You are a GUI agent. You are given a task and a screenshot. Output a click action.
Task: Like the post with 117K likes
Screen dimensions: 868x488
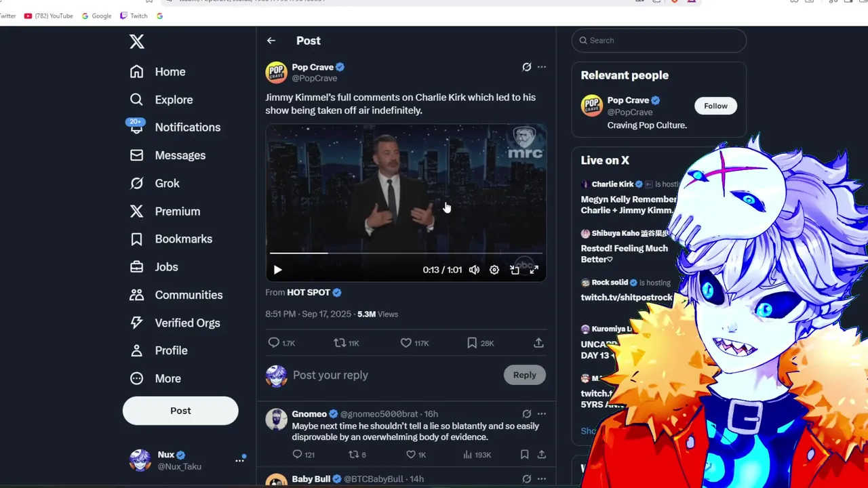(414, 343)
